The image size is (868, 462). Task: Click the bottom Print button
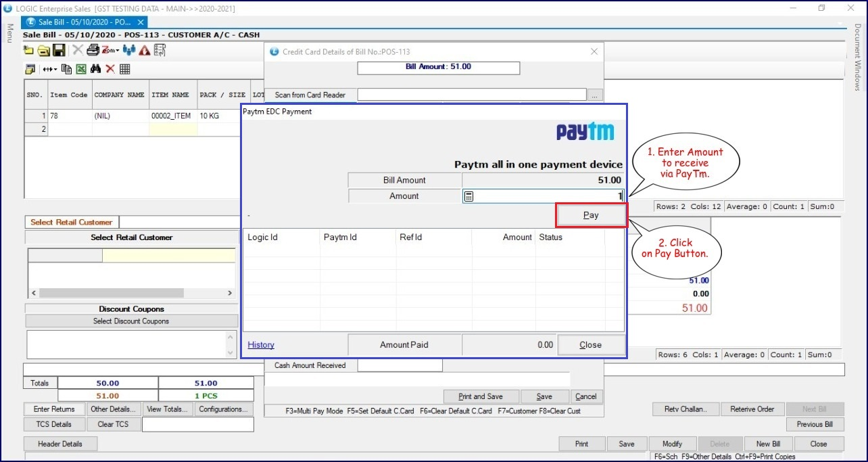[581, 444]
